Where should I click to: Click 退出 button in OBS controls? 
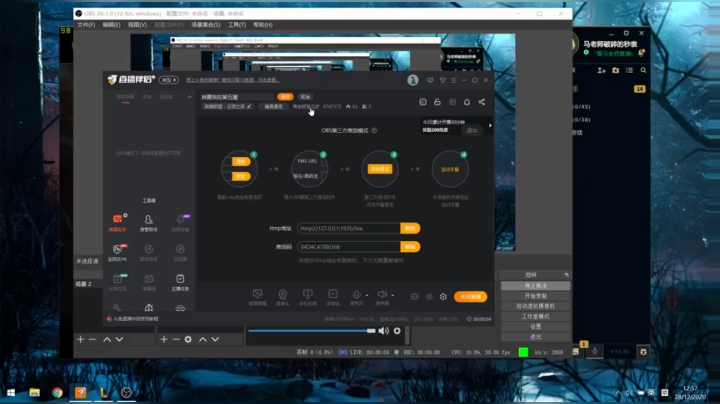(535, 337)
